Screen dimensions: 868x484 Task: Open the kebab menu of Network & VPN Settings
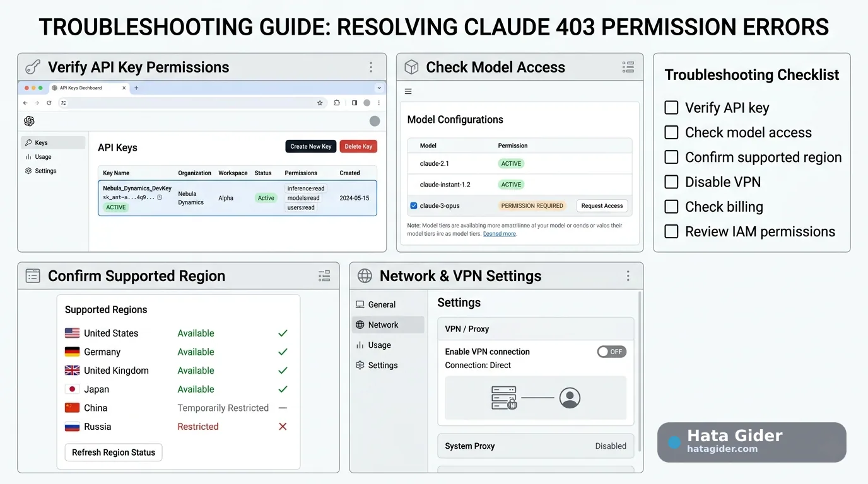628,276
